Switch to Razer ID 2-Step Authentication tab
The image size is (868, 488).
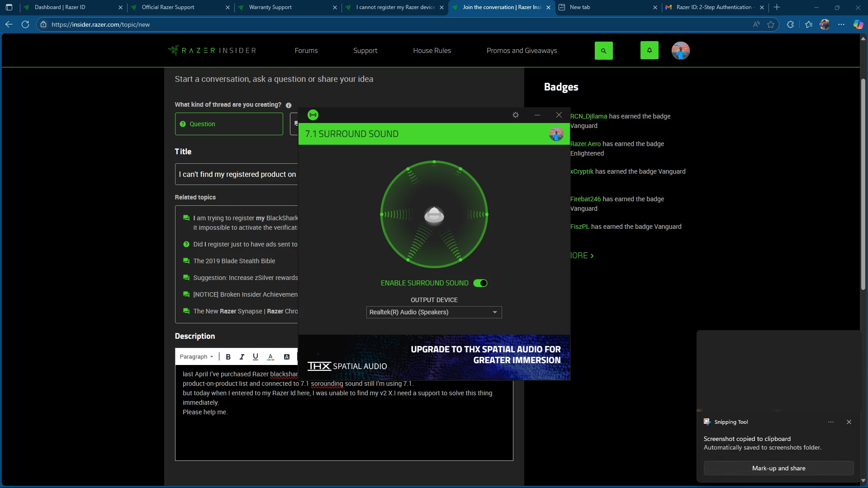pyautogui.click(x=716, y=7)
